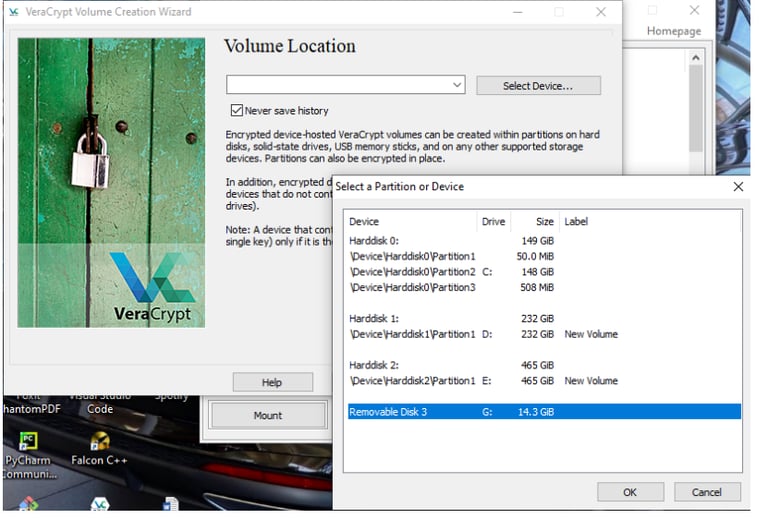
Task: Select \Device\Harddisk0\Partition2 C: row
Action: click(x=544, y=272)
